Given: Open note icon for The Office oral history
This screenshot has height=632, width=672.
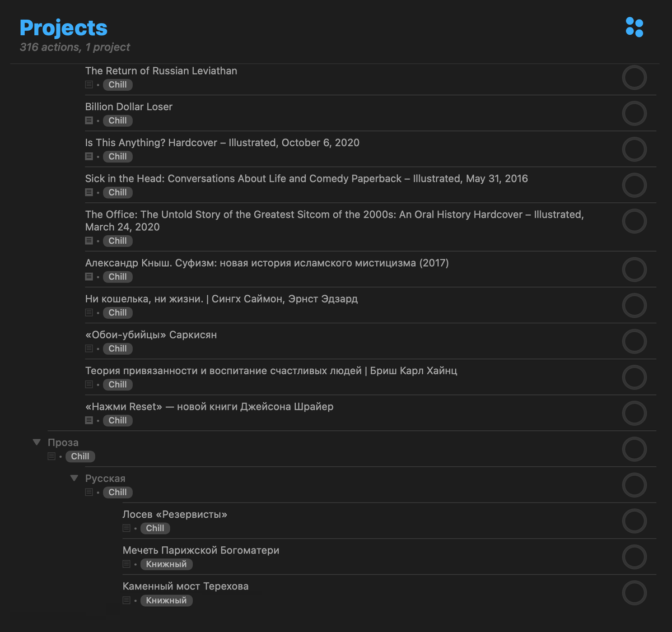Looking at the screenshot, I should click(89, 241).
